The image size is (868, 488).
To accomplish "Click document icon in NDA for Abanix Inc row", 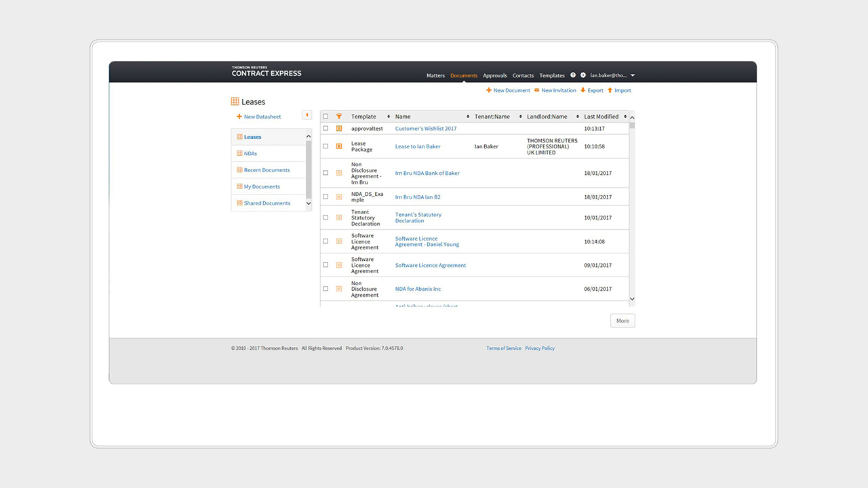I will click(x=339, y=289).
